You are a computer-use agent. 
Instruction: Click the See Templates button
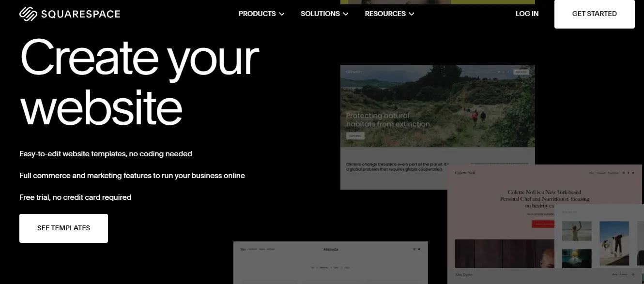point(63,228)
